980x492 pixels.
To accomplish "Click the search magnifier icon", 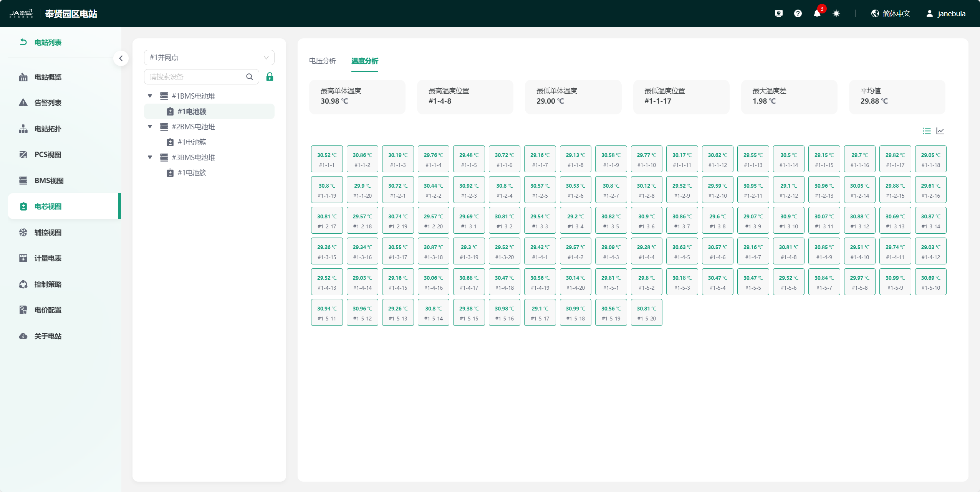I will (x=250, y=77).
